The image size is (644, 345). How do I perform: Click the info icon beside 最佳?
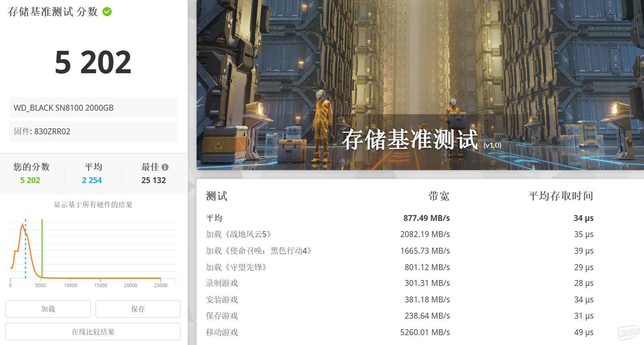coord(165,167)
